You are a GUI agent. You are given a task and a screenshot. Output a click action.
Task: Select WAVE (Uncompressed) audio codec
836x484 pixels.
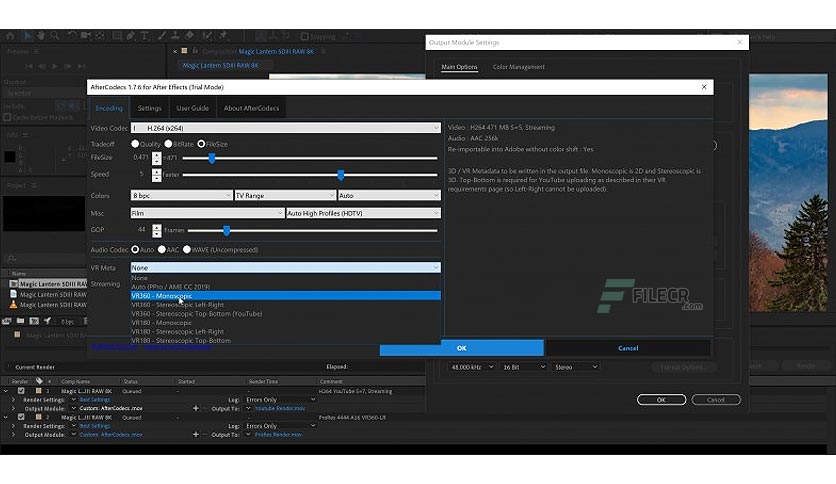pyautogui.click(x=187, y=249)
